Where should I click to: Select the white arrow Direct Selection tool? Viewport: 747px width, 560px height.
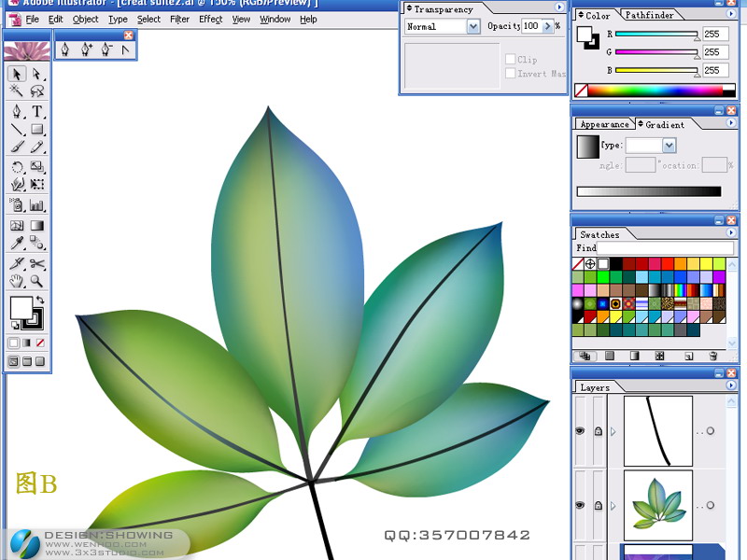[x=36, y=74]
